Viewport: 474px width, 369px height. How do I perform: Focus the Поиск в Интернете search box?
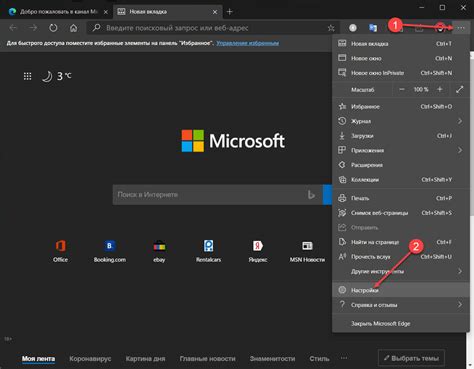click(x=210, y=194)
